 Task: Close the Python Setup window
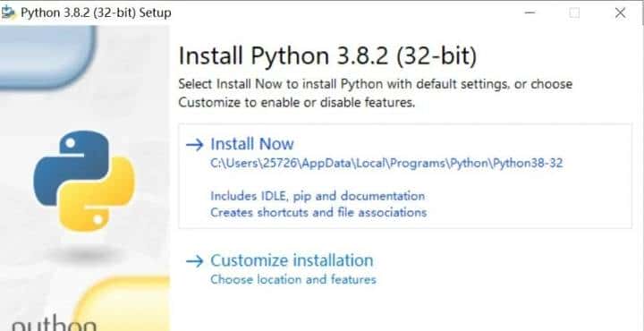(x=620, y=13)
